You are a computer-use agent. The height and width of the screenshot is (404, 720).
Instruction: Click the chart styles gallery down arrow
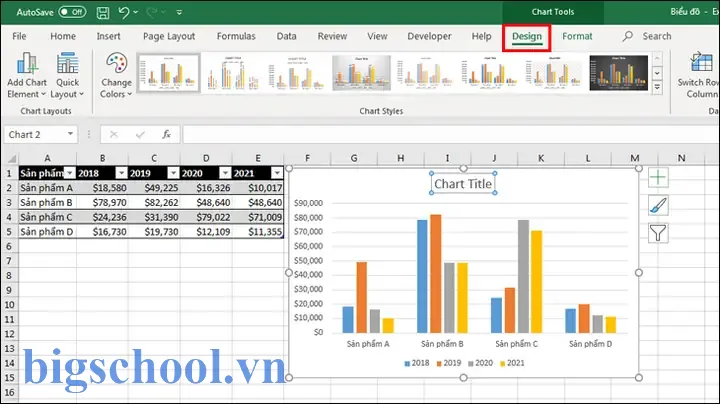657,73
